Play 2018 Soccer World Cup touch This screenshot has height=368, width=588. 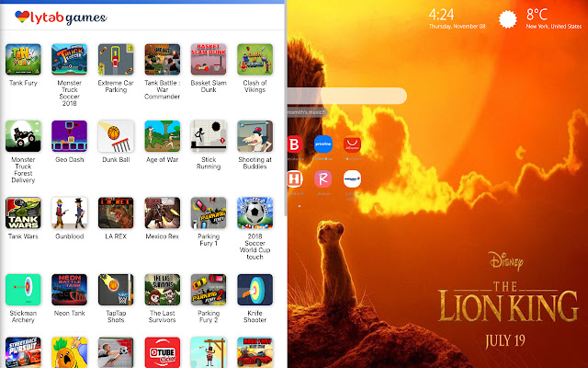click(255, 213)
